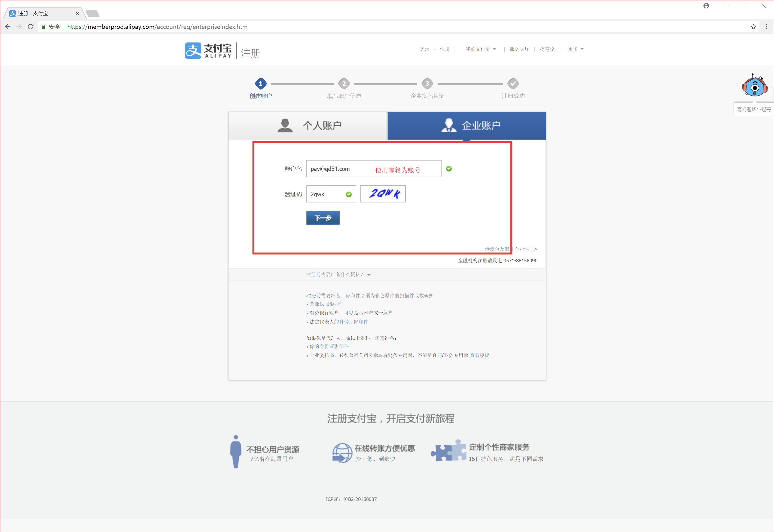Viewport: 774px width, 532px height.
Task: Click the 填写账户信息 step label
Action: pyautogui.click(x=344, y=96)
